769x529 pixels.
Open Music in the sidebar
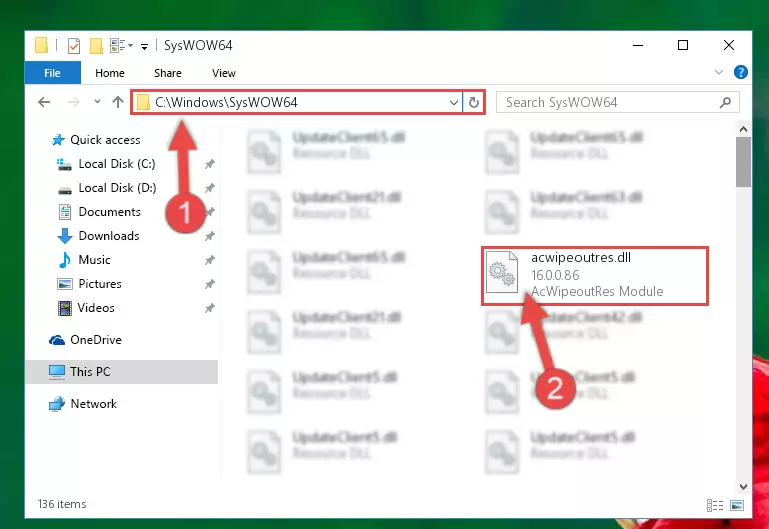(x=85, y=260)
